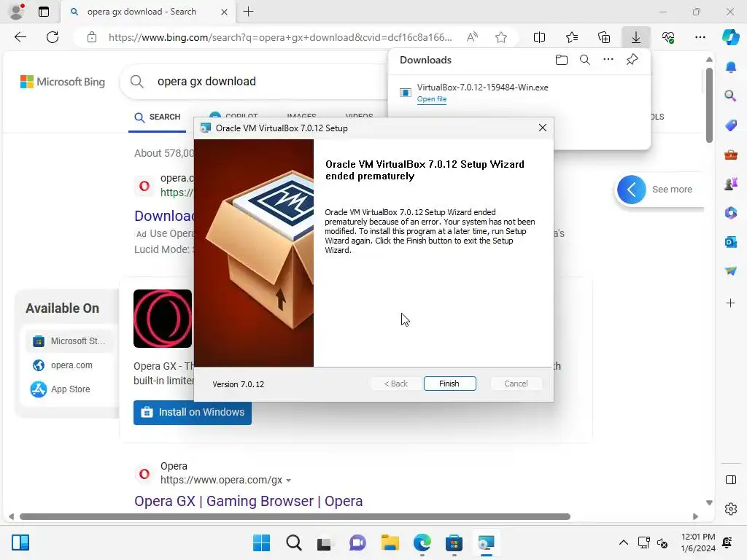
Task: Open taskbar Search
Action: [293, 542]
